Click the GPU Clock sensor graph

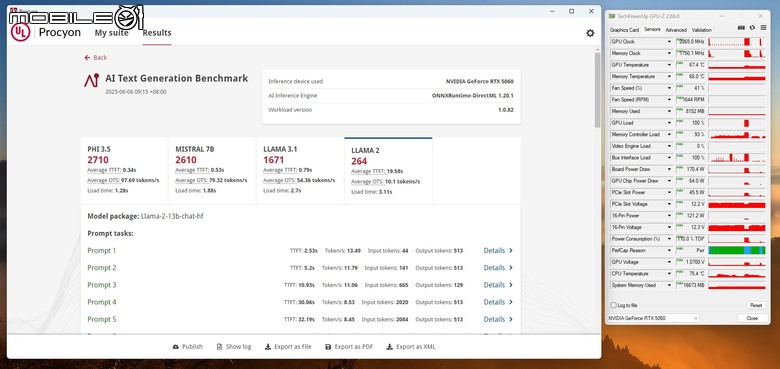pyautogui.click(x=737, y=42)
